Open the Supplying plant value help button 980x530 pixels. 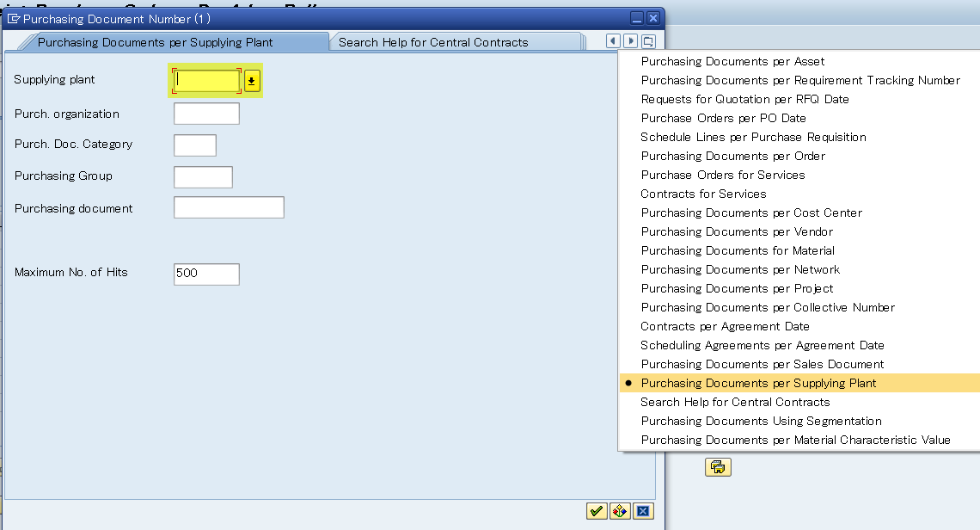coord(252,81)
